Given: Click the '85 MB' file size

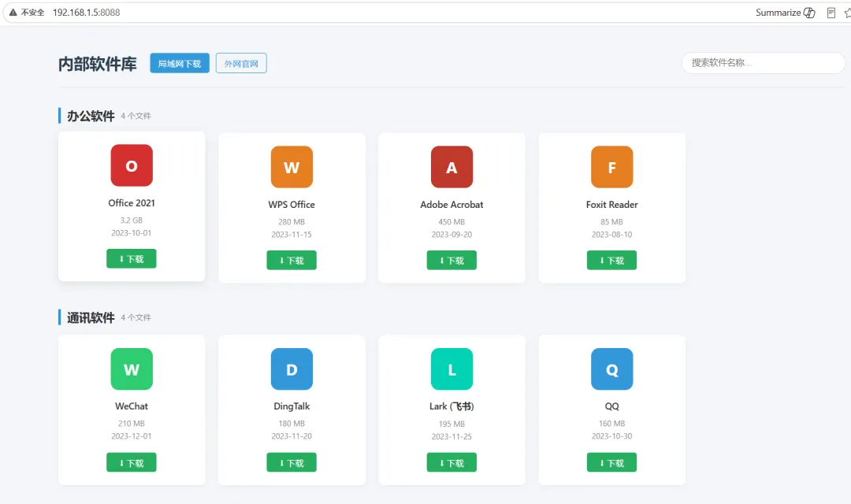Looking at the screenshot, I should (611, 222).
